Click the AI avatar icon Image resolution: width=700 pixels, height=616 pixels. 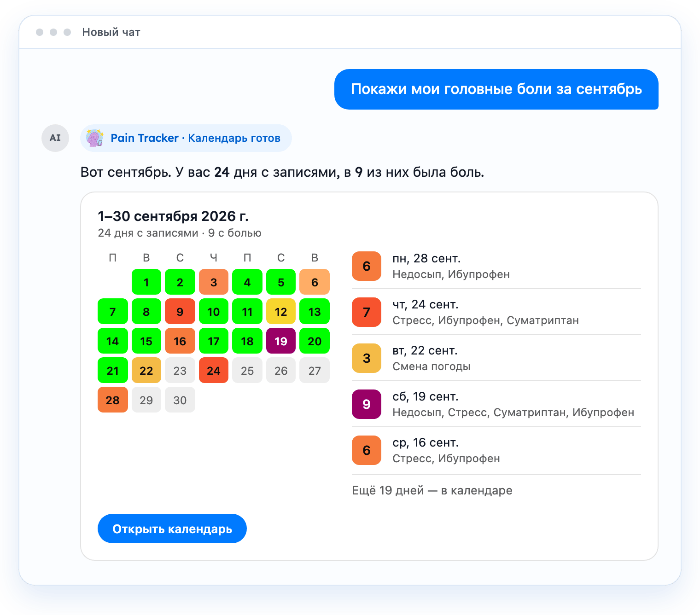click(x=55, y=138)
